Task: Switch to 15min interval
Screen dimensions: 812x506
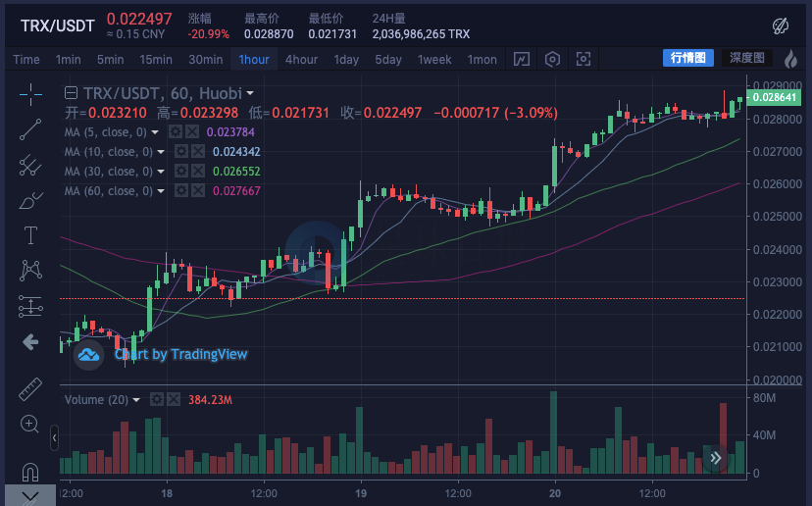Action: point(156,60)
